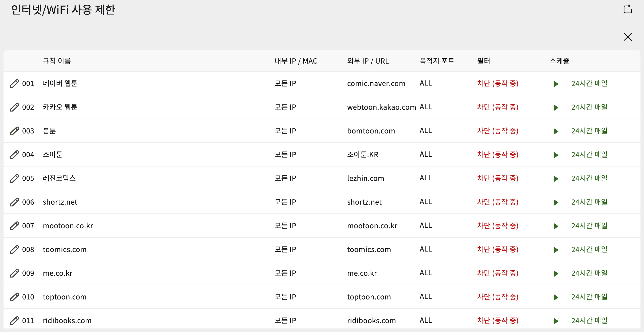This screenshot has width=644, height=332.
Task: Click the play icon for 네이버 웹툰 schedule
Action: (556, 84)
